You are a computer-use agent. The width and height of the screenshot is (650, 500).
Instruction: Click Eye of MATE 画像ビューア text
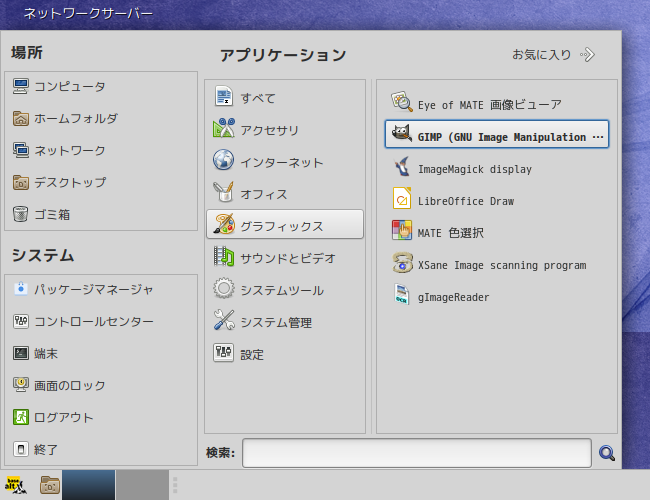coord(490,105)
